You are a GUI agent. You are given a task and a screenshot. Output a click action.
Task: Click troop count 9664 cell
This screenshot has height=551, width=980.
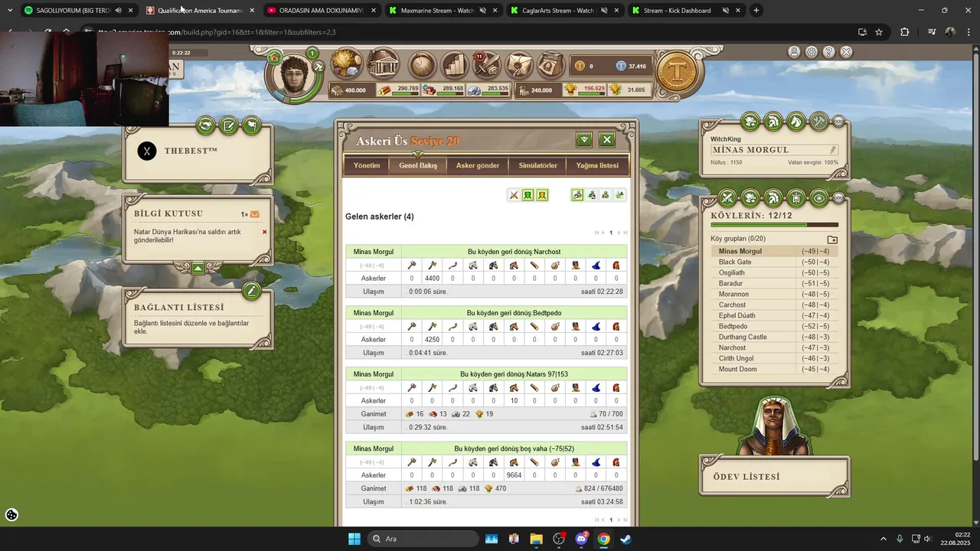click(x=514, y=475)
